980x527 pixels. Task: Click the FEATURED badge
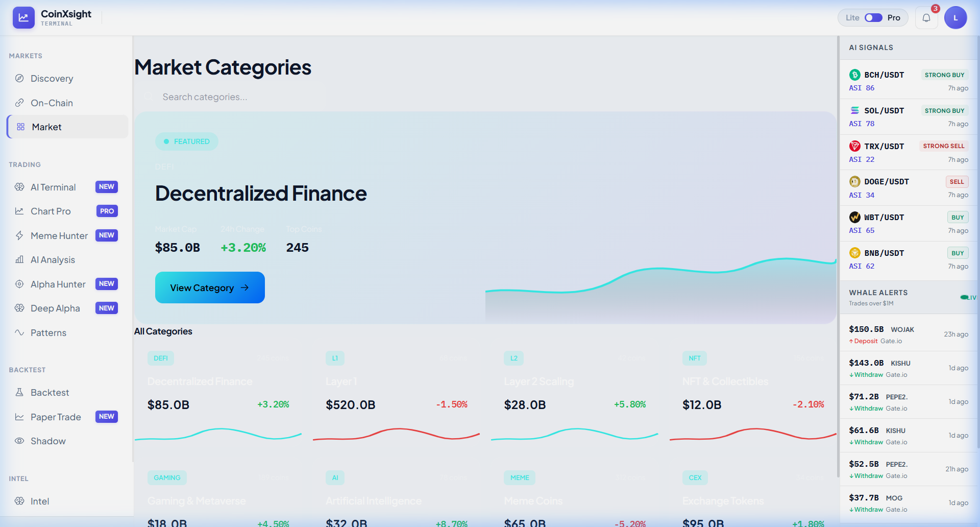187,141
